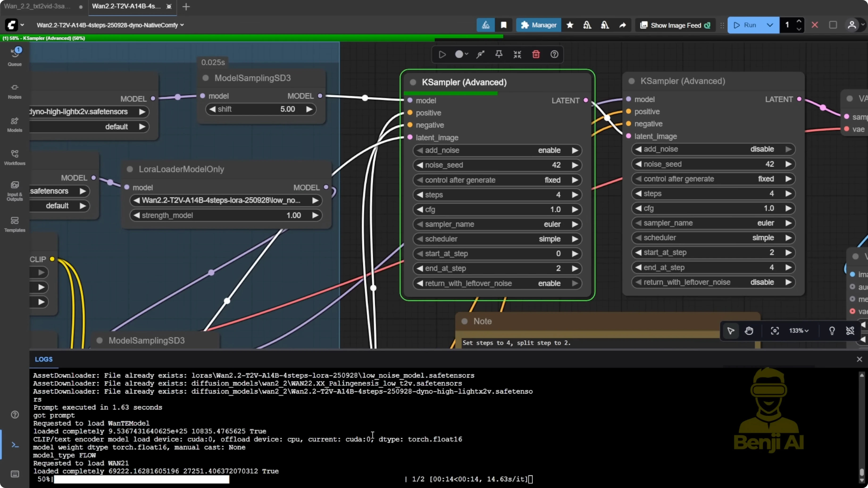Expand the 133% zoom level dropdown
The image size is (868, 488).
[799, 331]
